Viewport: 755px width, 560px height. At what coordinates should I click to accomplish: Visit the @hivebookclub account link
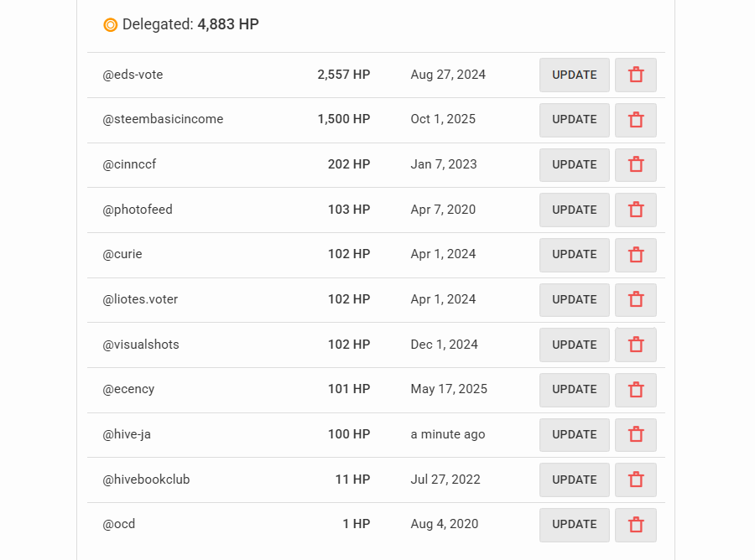pyautogui.click(x=146, y=480)
